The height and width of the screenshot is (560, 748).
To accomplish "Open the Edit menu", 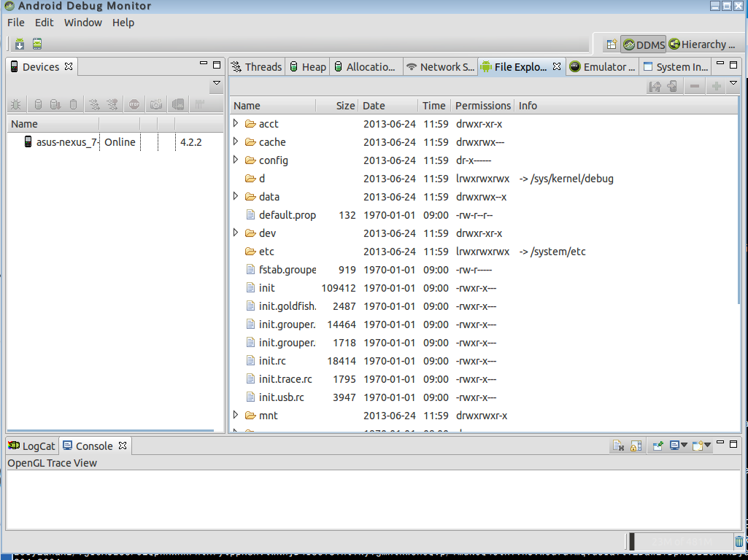I will (x=45, y=23).
